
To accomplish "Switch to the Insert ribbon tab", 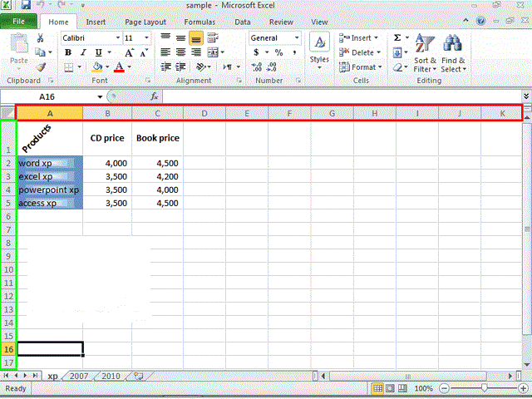I will tap(96, 22).
